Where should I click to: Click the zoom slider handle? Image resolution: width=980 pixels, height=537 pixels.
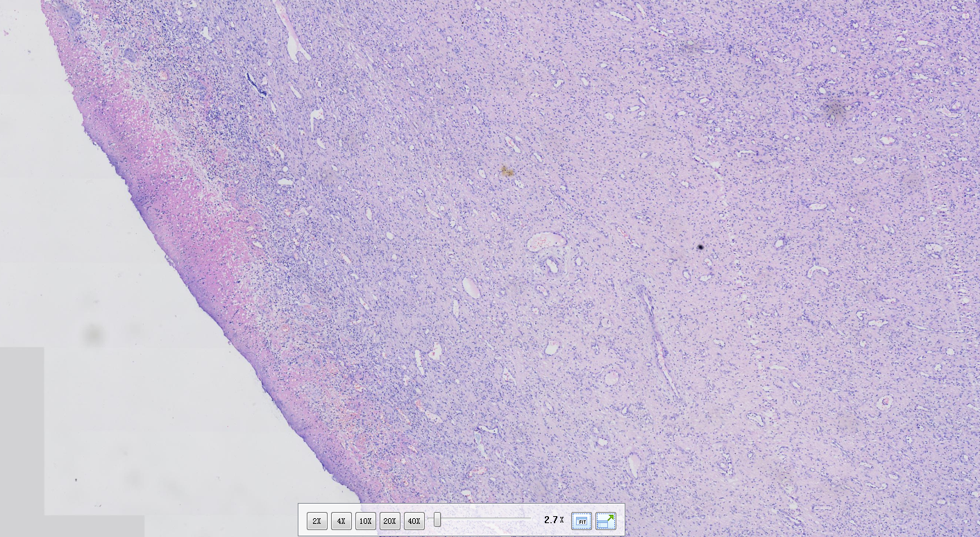[x=437, y=520]
